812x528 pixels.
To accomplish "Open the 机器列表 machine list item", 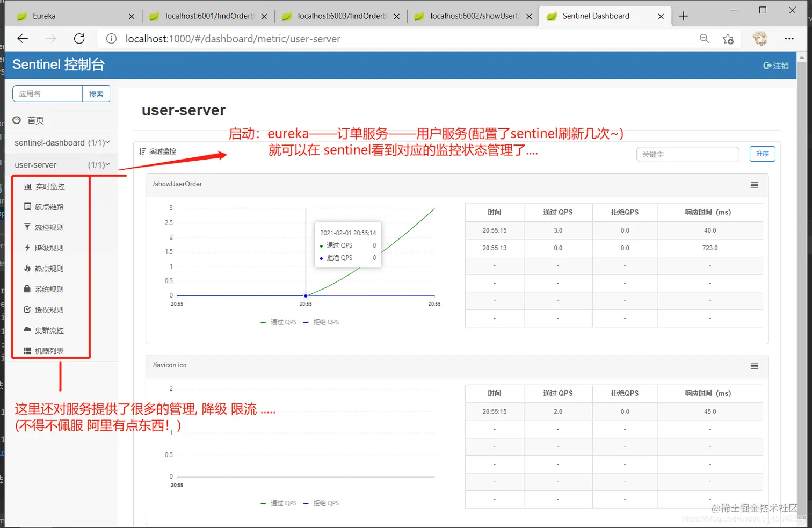I will coord(44,351).
